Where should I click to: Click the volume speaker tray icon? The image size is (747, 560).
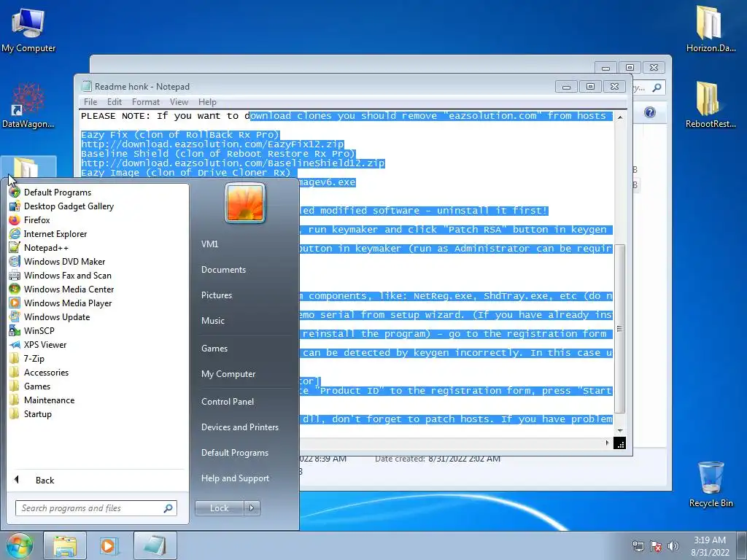coord(673,546)
